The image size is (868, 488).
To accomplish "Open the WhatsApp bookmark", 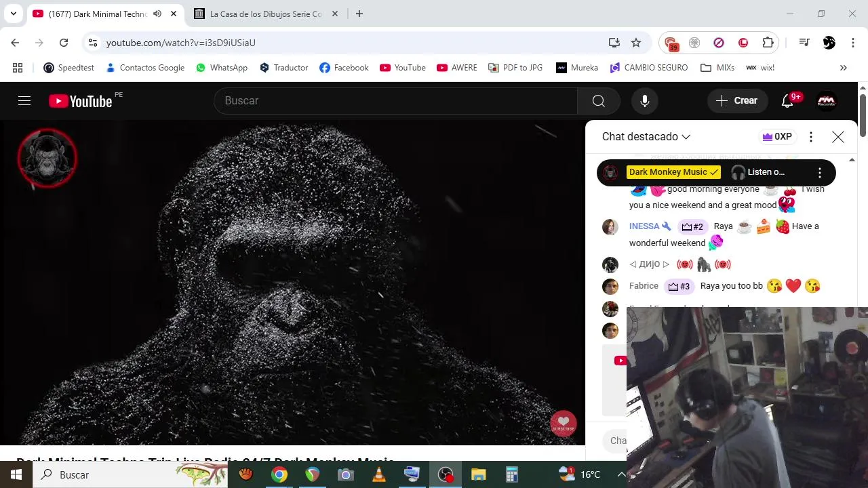I will coord(222,68).
